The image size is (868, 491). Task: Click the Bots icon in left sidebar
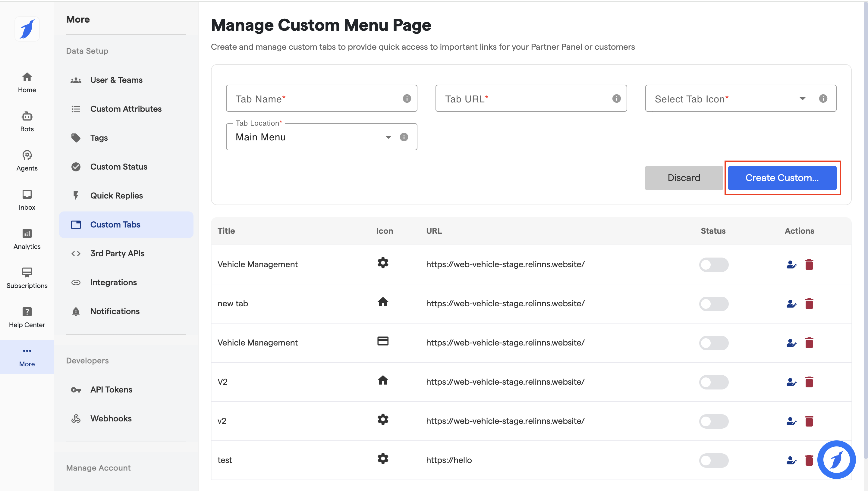pos(27,116)
